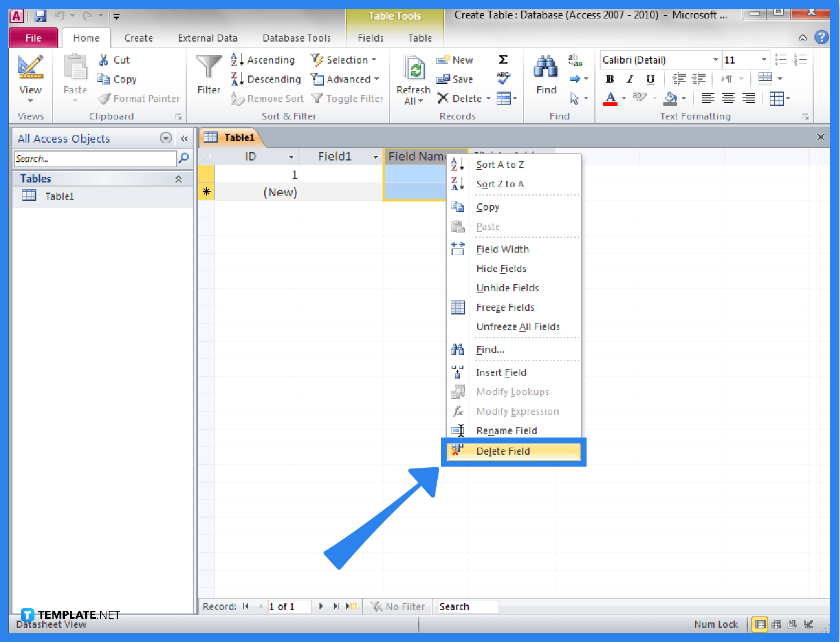Viewport: 840px width, 642px height.
Task: Refresh All records
Action: click(412, 77)
